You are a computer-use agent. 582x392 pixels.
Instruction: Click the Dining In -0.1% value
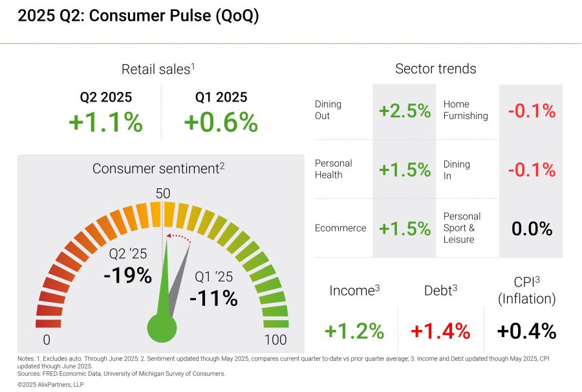pyautogui.click(x=532, y=169)
